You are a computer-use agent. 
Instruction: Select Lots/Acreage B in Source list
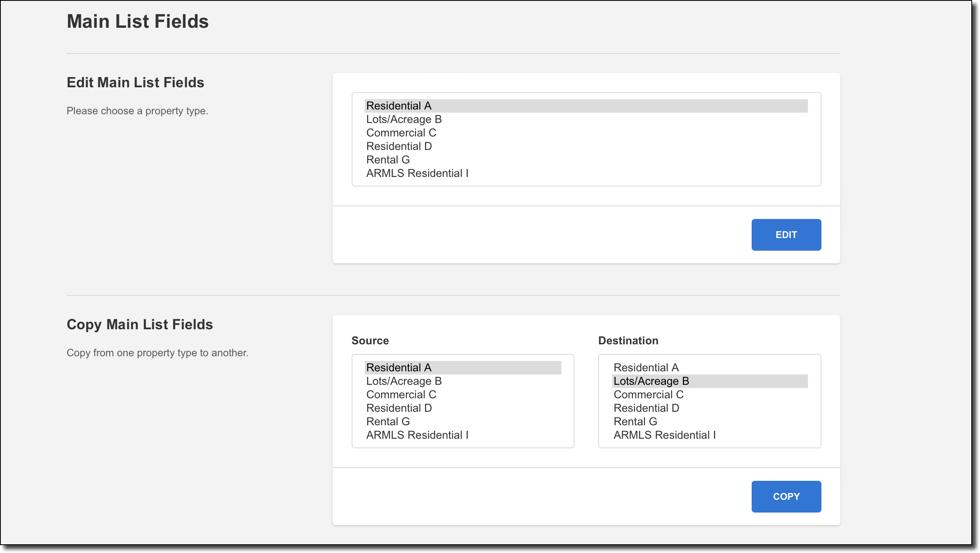463,381
